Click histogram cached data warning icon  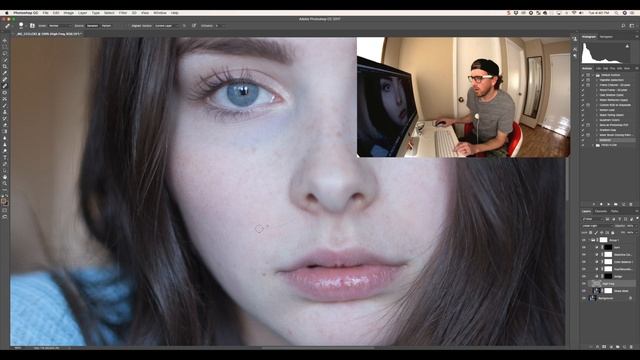click(627, 46)
